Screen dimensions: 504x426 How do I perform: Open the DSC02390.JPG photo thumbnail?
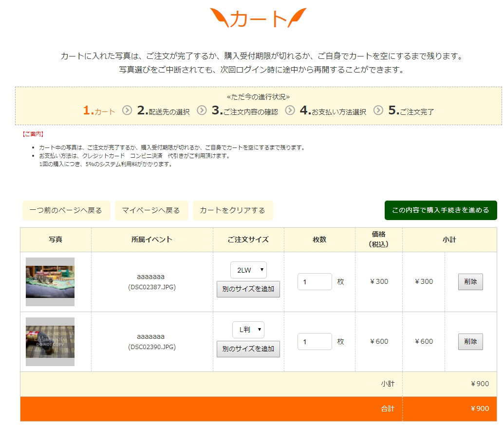pyautogui.click(x=50, y=342)
